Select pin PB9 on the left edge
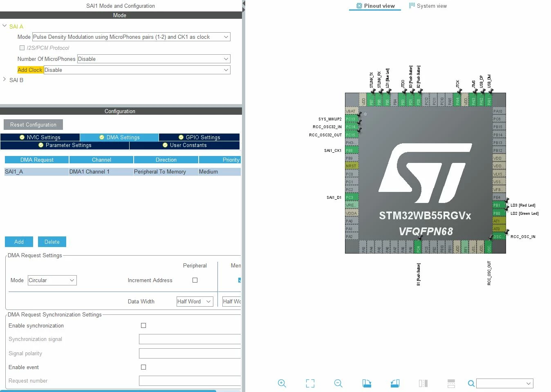The height and width of the screenshot is (392, 551). pyautogui.click(x=352, y=158)
